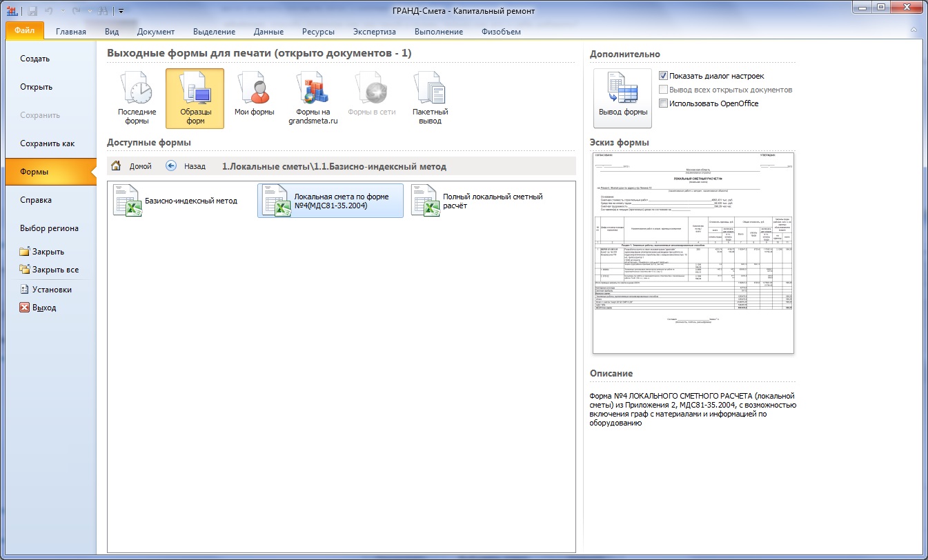The width and height of the screenshot is (928, 560).
Task: Collapse the ribbon with the chevron
Action: tap(913, 32)
